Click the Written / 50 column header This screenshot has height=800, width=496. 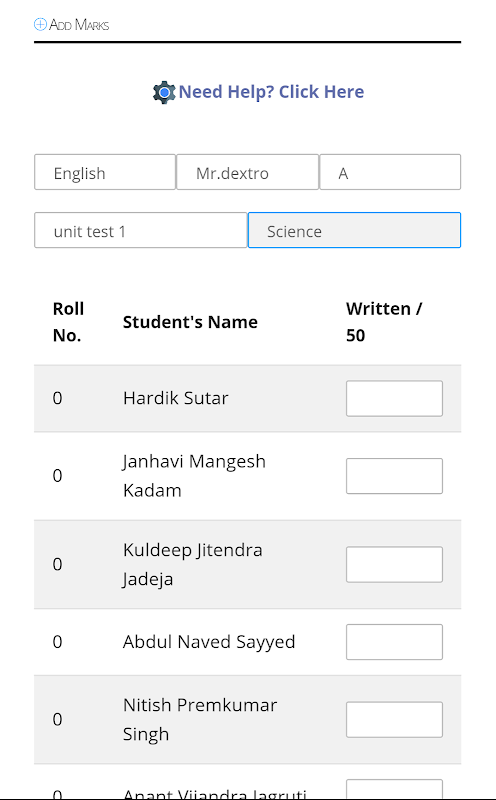click(x=384, y=322)
